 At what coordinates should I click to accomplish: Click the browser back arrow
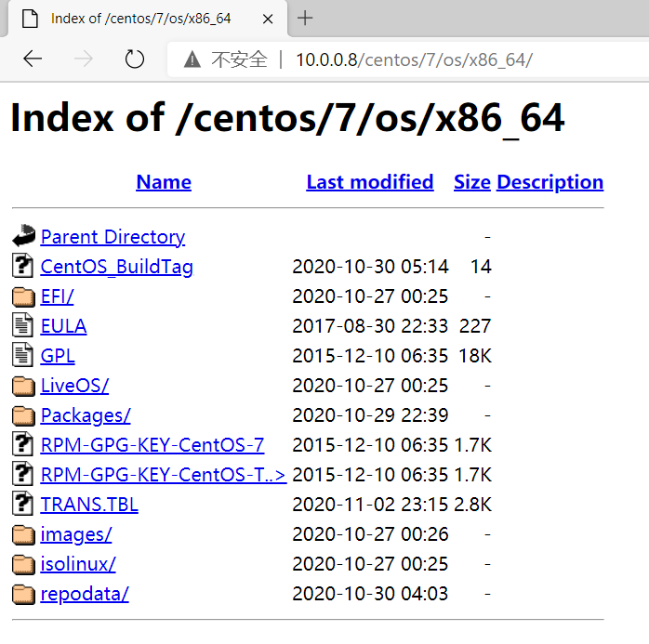[33, 59]
